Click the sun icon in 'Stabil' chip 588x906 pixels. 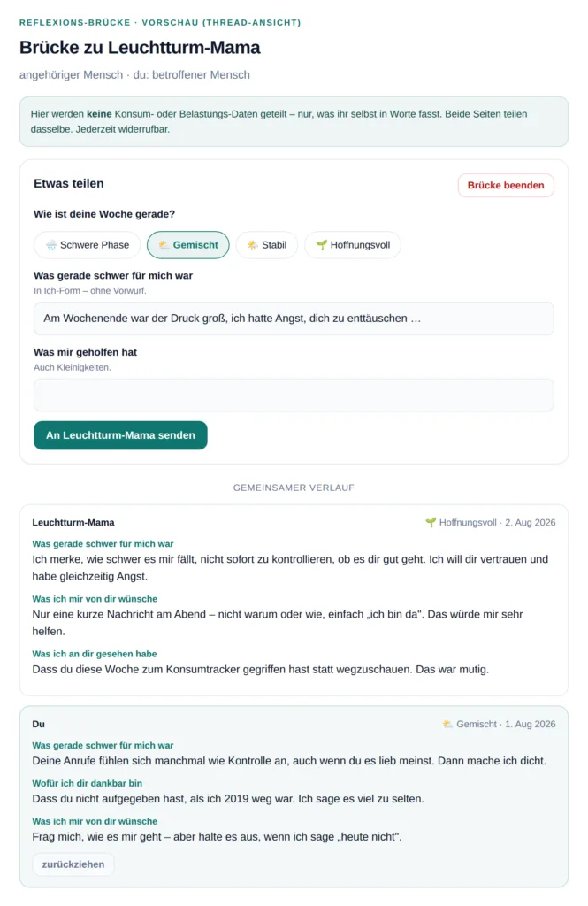[253, 245]
